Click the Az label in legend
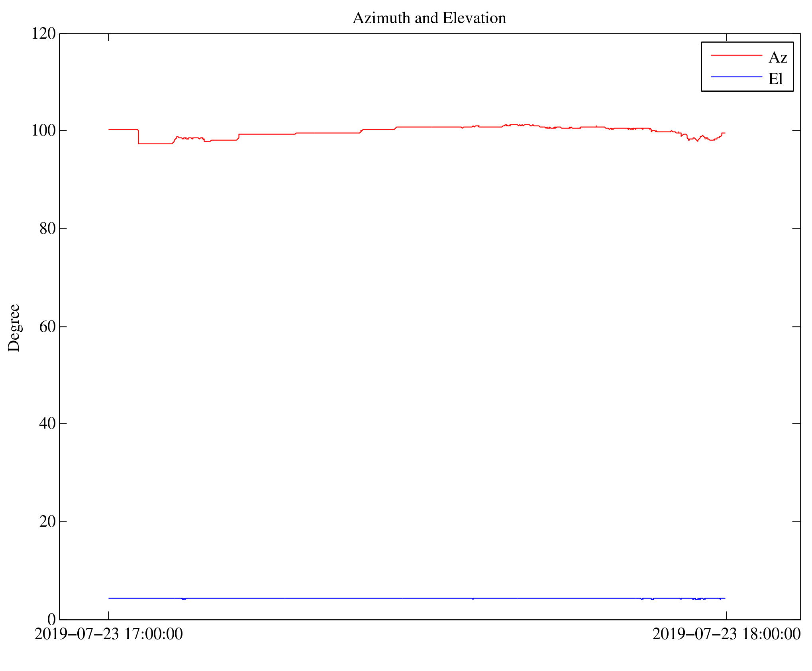The width and height of the screenshot is (812, 671). 777,58
